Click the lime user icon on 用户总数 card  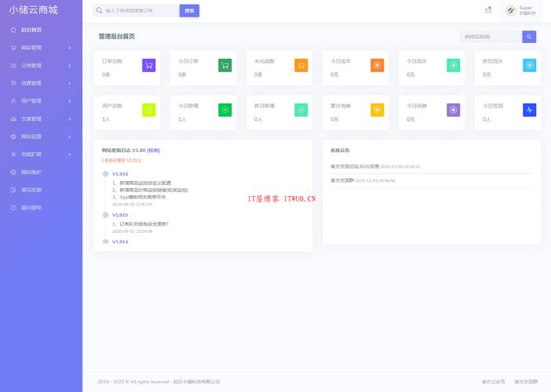(148, 110)
